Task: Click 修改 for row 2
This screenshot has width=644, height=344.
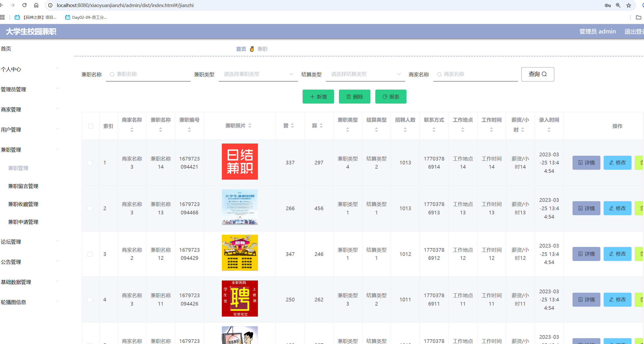Action: click(617, 208)
